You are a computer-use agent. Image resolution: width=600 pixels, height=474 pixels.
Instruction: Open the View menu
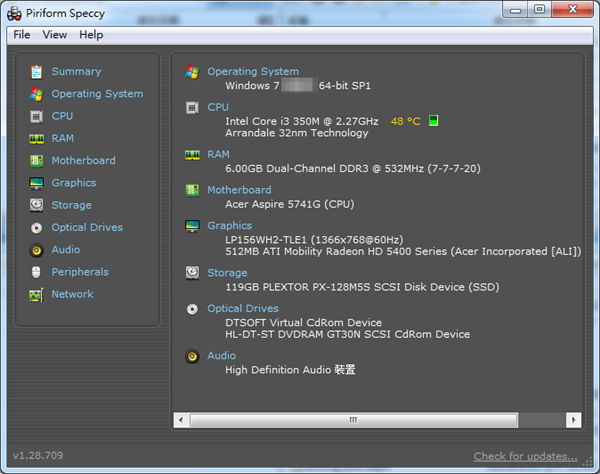pos(55,35)
